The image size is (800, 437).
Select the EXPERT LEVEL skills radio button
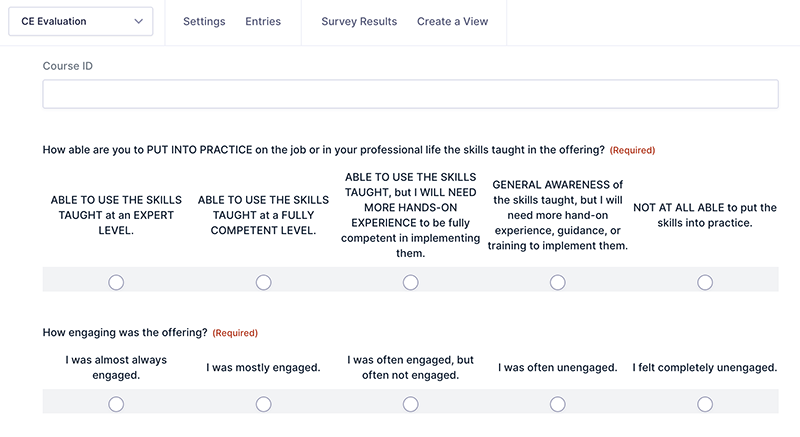(x=116, y=283)
